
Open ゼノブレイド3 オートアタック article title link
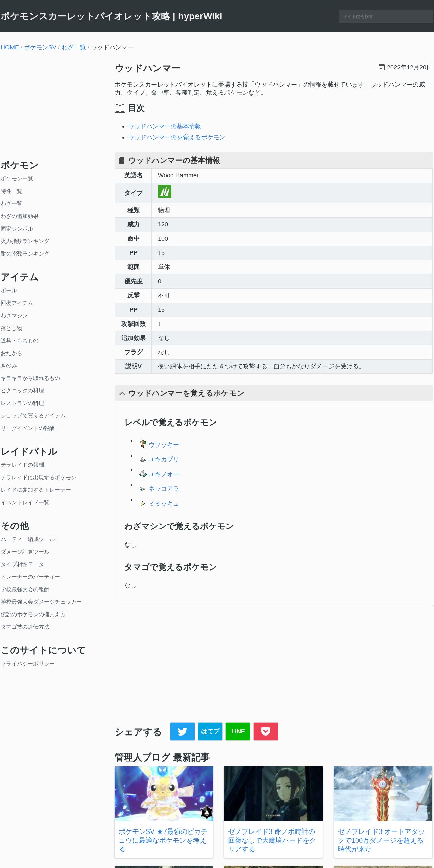coord(381,840)
